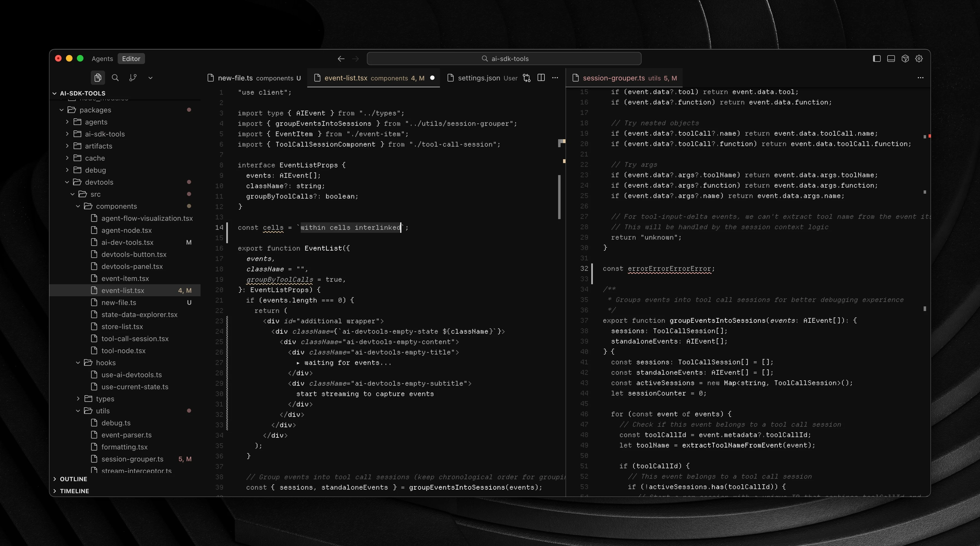
Task: Open the Search view icon
Action: coord(115,78)
